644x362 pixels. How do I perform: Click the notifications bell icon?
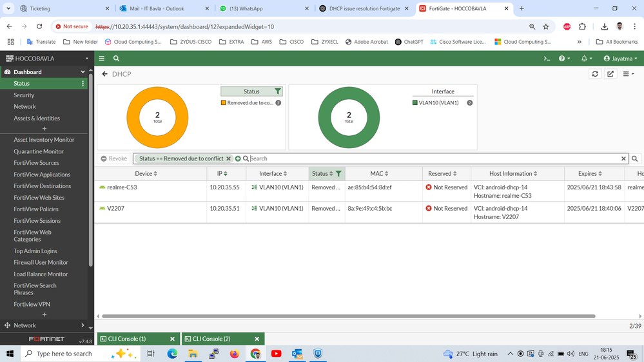tap(584, 59)
